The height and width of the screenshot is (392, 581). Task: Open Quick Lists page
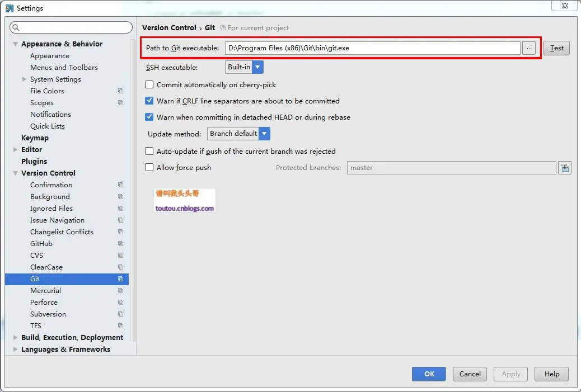coord(48,126)
